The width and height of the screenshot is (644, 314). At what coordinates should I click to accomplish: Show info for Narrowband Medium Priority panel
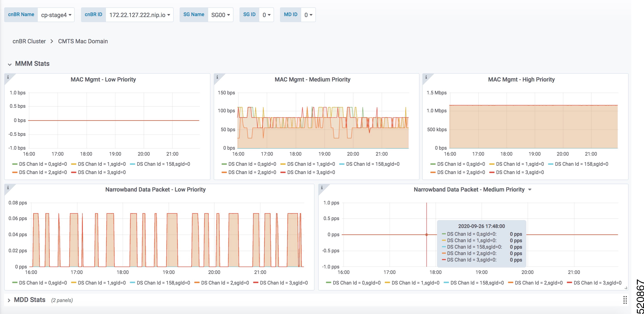tap(322, 187)
